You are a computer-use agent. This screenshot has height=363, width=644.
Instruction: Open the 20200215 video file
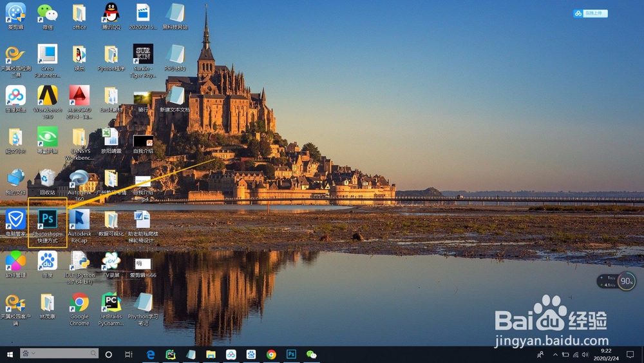143,17
